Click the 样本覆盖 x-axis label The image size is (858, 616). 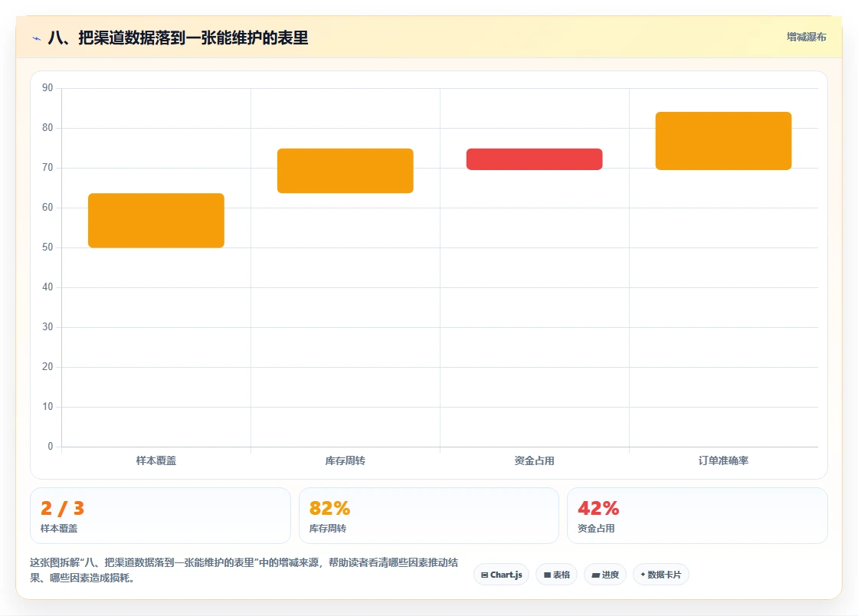click(x=156, y=460)
